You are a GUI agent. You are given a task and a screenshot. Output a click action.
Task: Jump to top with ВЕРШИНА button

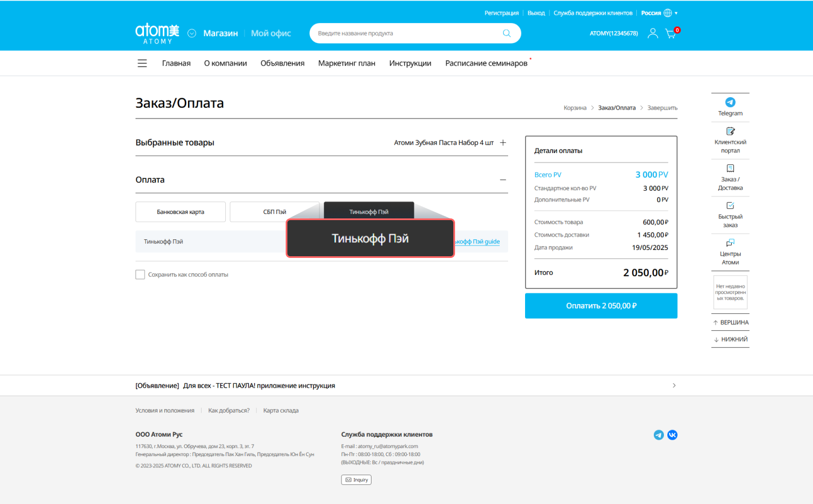coord(731,322)
